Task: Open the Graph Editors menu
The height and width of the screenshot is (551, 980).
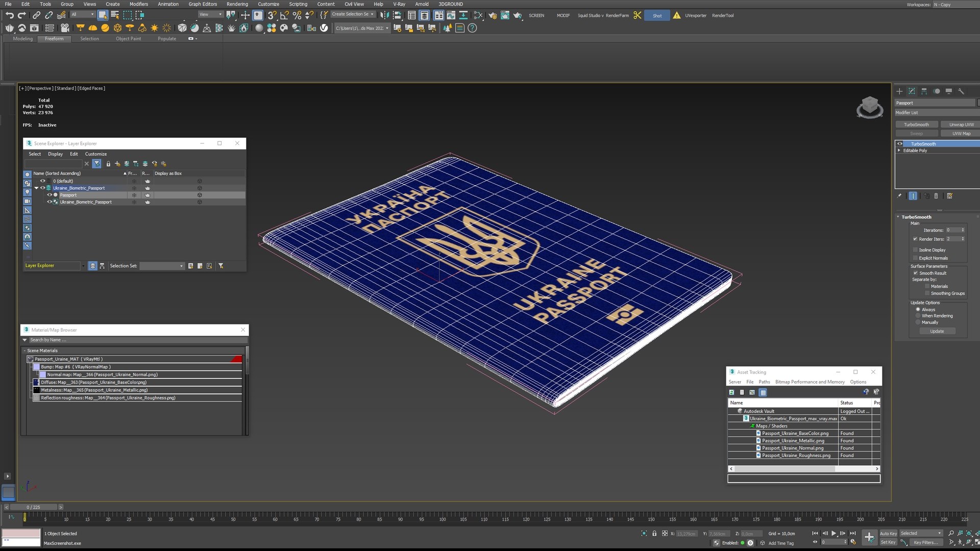Action: point(203,4)
